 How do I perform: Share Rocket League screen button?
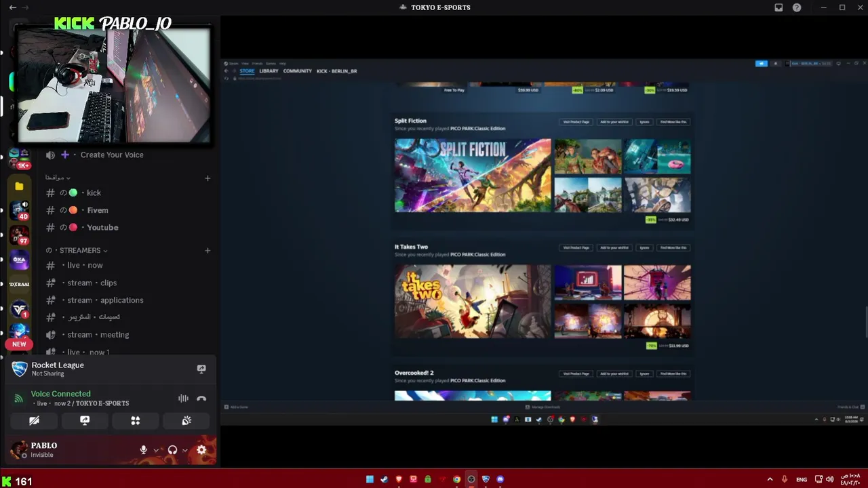[x=201, y=369]
